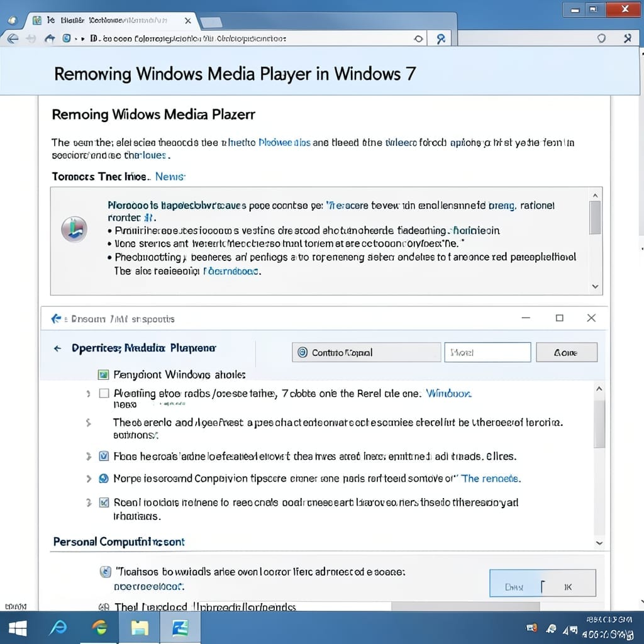Click the site identity icon in address bar
Image resolution: width=644 pixels, height=644 pixels.
(66, 38)
